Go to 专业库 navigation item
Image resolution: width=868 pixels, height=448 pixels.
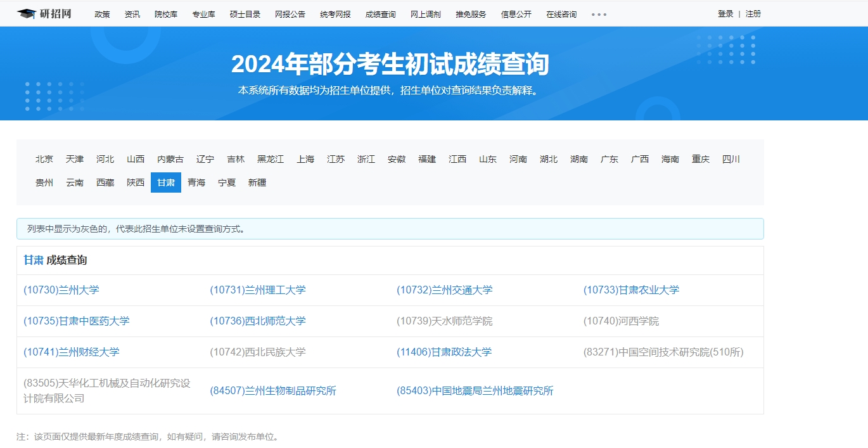pyautogui.click(x=204, y=14)
